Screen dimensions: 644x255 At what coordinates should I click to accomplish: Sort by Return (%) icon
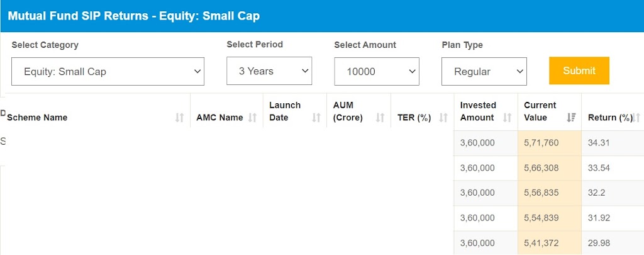click(636, 118)
